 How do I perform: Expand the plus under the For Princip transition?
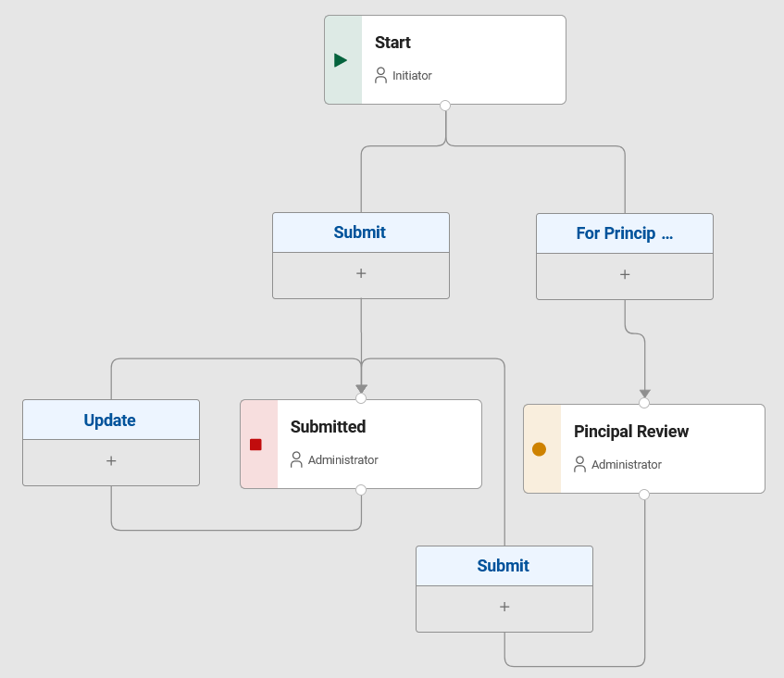(x=624, y=274)
